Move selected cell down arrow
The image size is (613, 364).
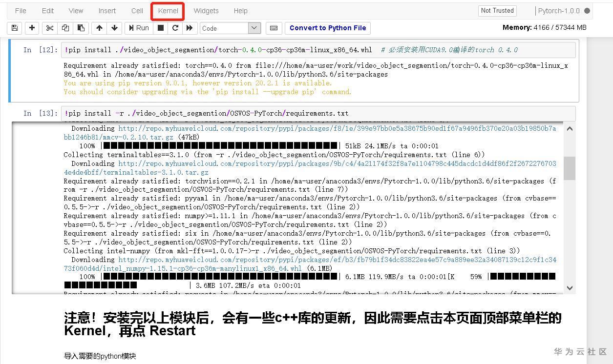click(114, 28)
